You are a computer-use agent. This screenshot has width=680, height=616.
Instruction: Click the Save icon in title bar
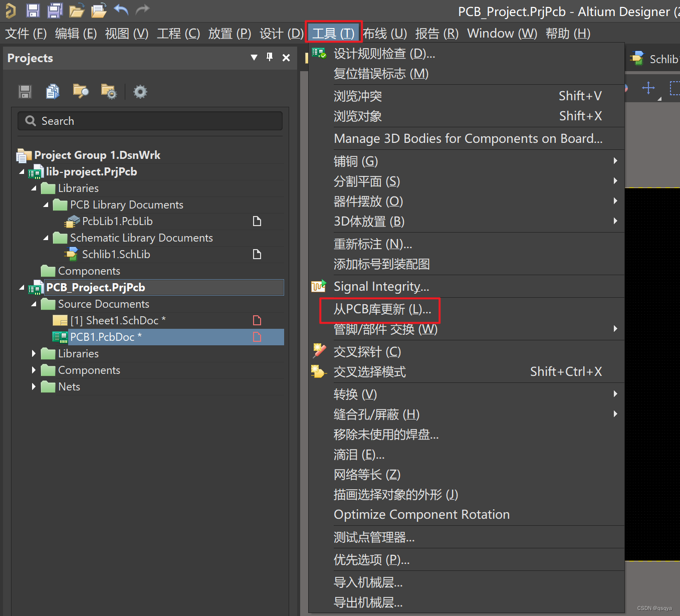point(33,10)
